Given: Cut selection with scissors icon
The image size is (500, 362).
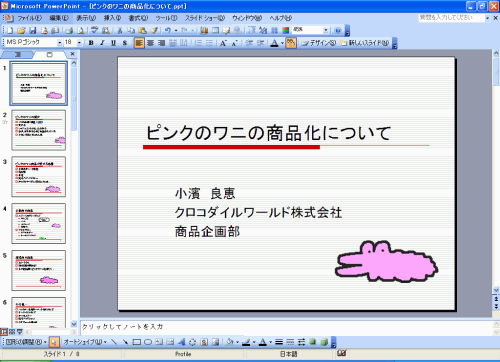Looking at the screenshot, I should coord(120,31).
